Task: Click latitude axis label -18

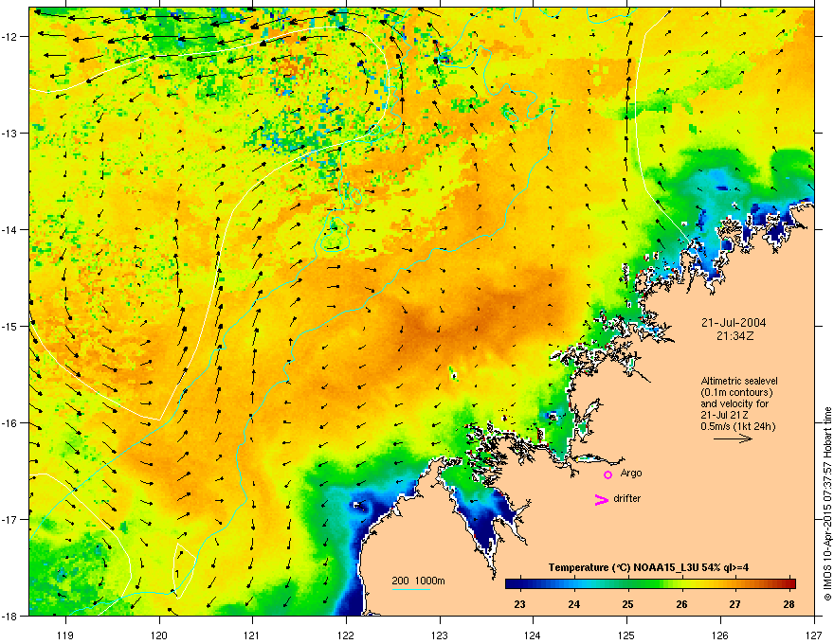Action: 9,616
